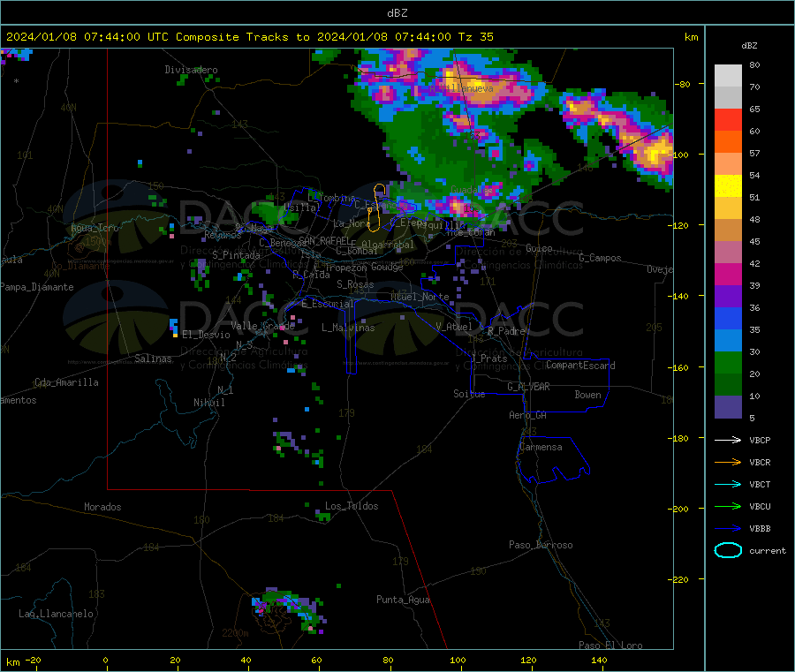Image resolution: width=795 pixels, height=672 pixels.
Task: Click the Soitue place label
Action: click(x=469, y=394)
